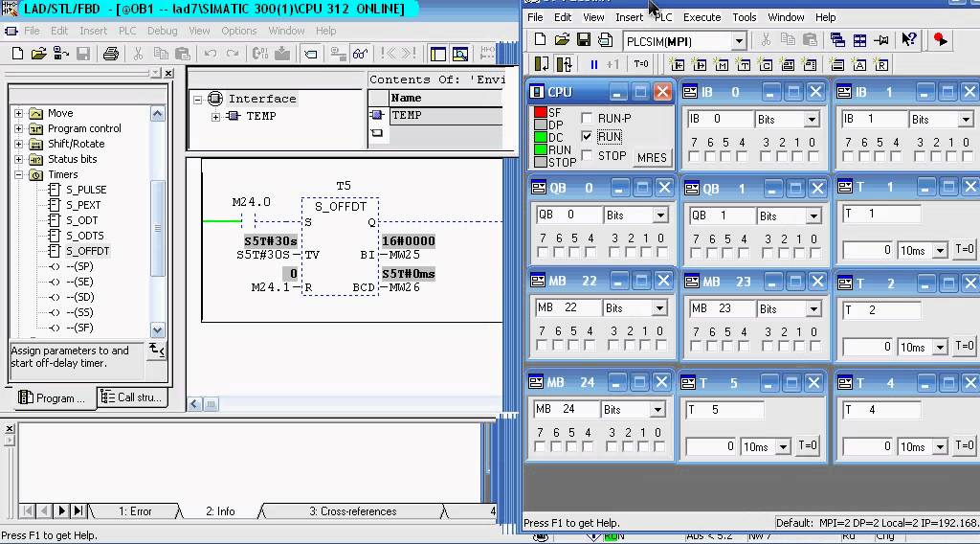This screenshot has width=980, height=544.
Task: Toggle Monitor (glasses) icon in editor toolbar
Action: [360, 54]
